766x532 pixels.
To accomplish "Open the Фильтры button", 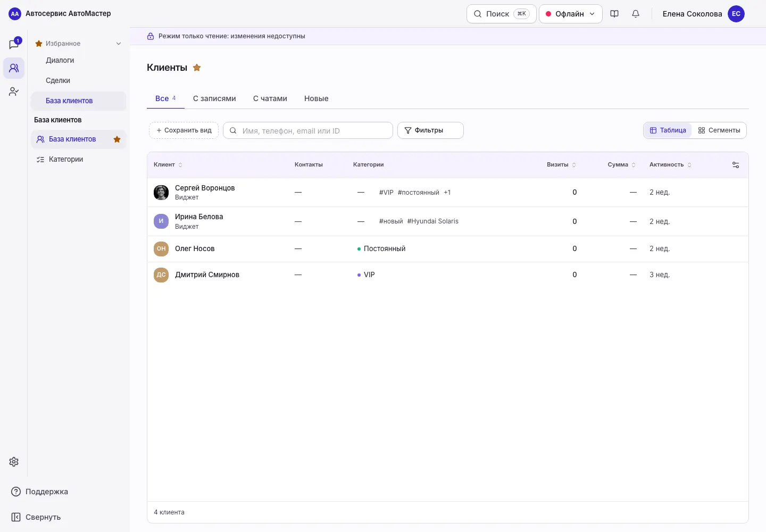I will coord(430,130).
